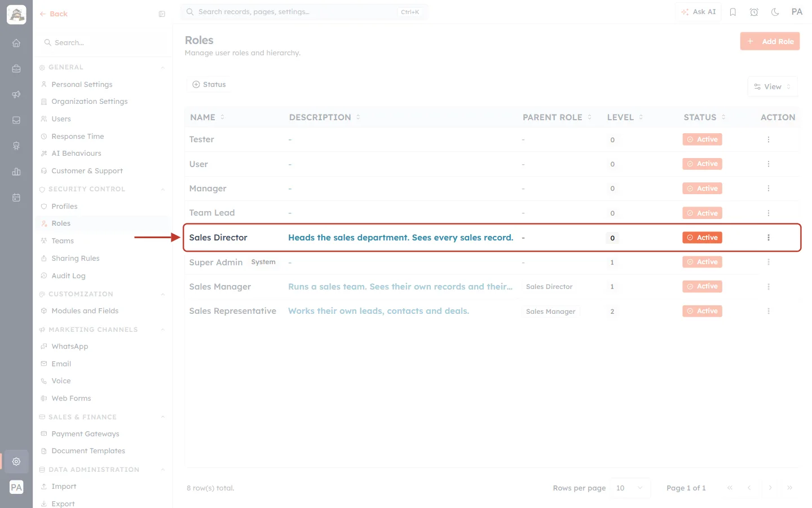
Task: Open the bar chart reports icon
Action: (16, 172)
